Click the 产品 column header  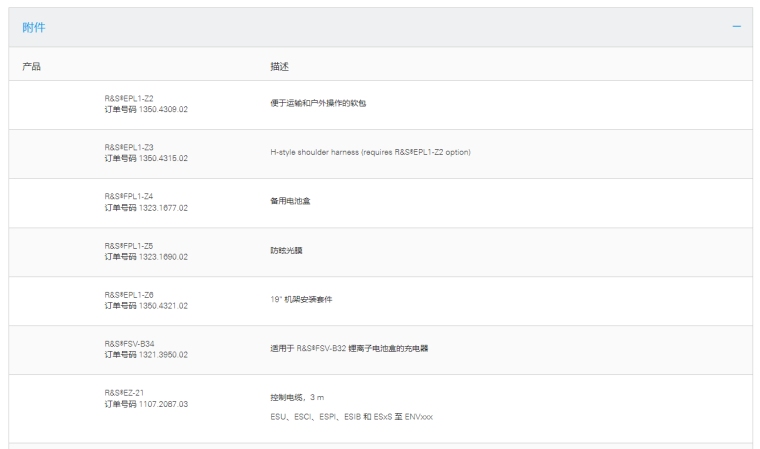click(x=32, y=66)
